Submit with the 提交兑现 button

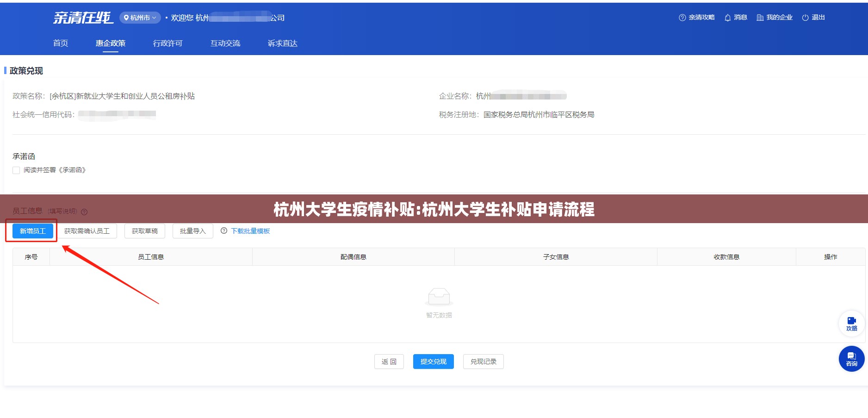[433, 362]
